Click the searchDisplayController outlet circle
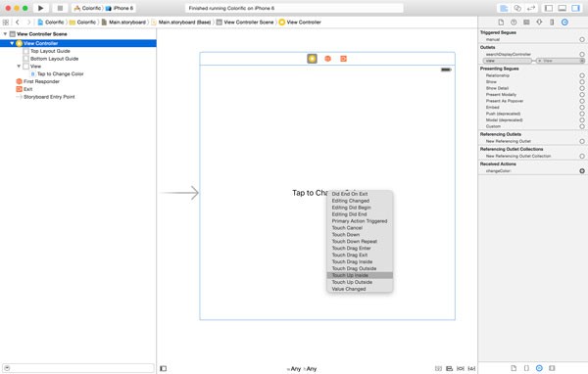This screenshot has width=588, height=374. (x=582, y=55)
